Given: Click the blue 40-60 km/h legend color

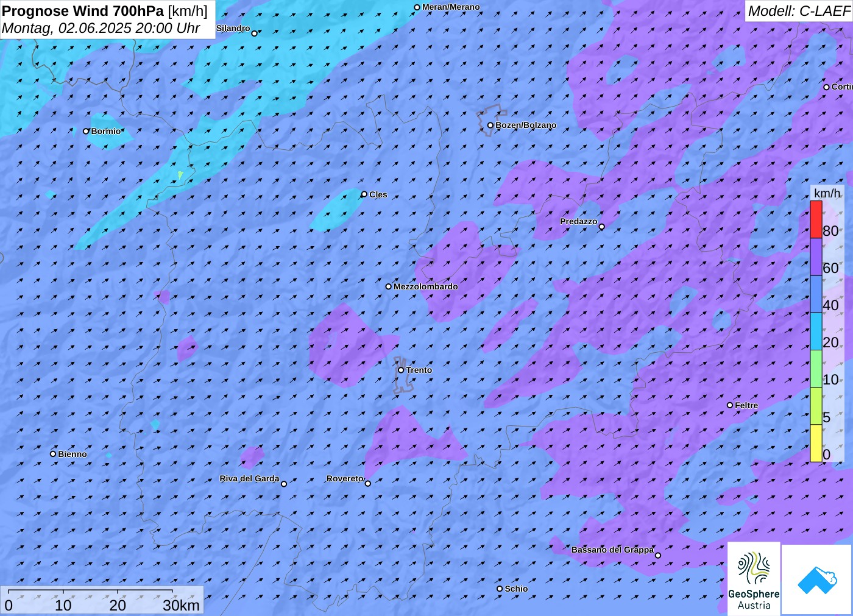Looking at the screenshot, I should [816, 294].
